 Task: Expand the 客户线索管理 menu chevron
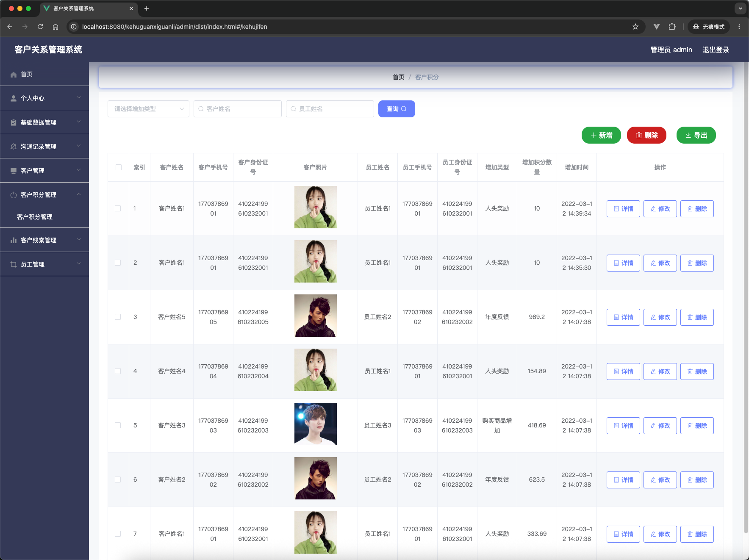tap(79, 239)
